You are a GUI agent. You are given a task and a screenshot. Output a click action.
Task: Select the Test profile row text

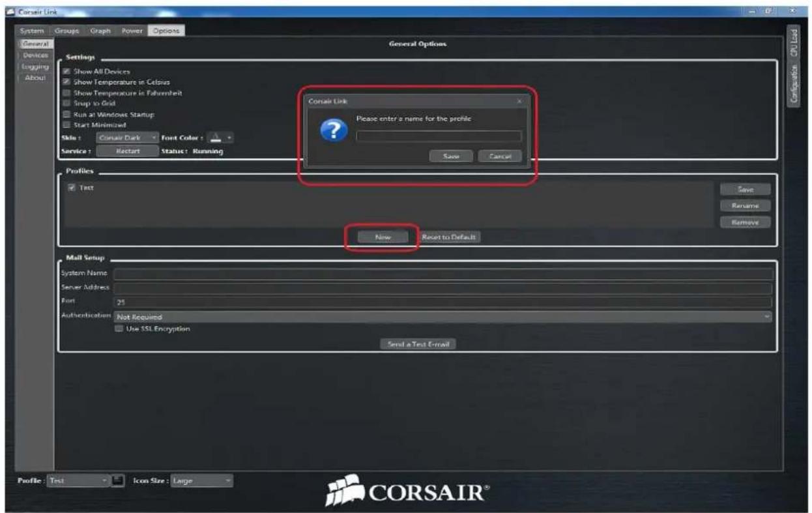pos(87,188)
